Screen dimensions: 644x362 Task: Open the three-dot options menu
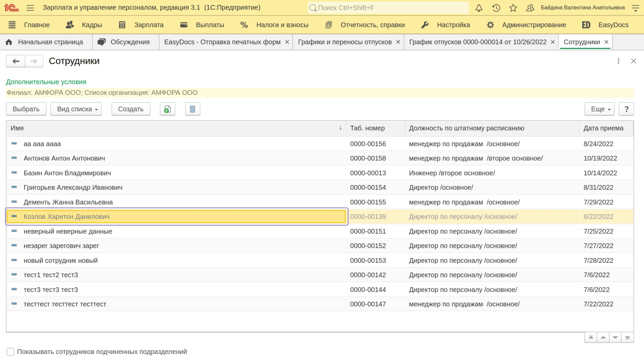pos(618,61)
